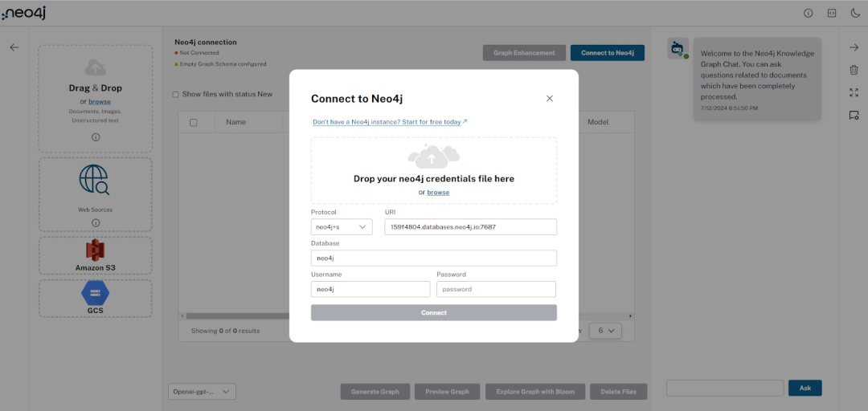This screenshot has width=868, height=411.
Task: Click the URI input field
Action: (x=470, y=227)
